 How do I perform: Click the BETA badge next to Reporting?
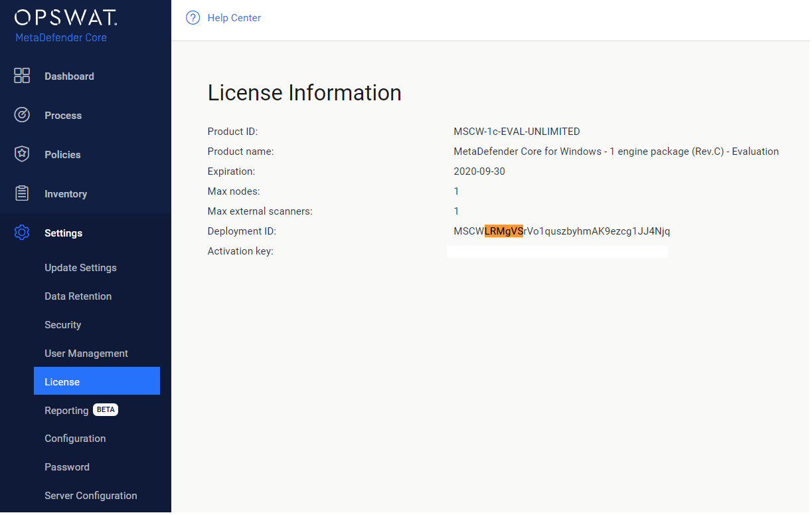coord(106,410)
